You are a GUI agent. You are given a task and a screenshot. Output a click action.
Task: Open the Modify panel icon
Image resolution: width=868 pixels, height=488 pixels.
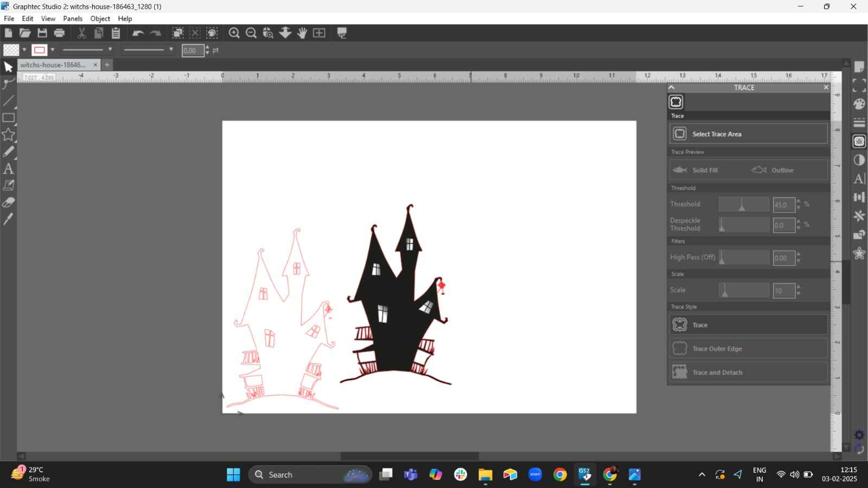pos(859,234)
